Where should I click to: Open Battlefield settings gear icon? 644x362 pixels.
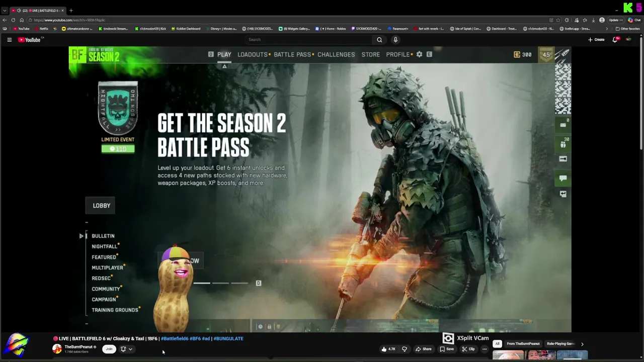tap(419, 54)
